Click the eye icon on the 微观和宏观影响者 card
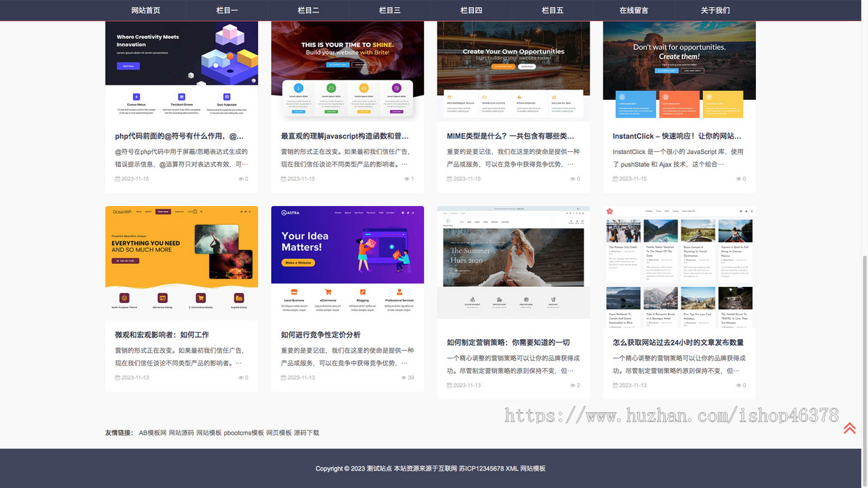The height and width of the screenshot is (488, 868). [x=241, y=377]
